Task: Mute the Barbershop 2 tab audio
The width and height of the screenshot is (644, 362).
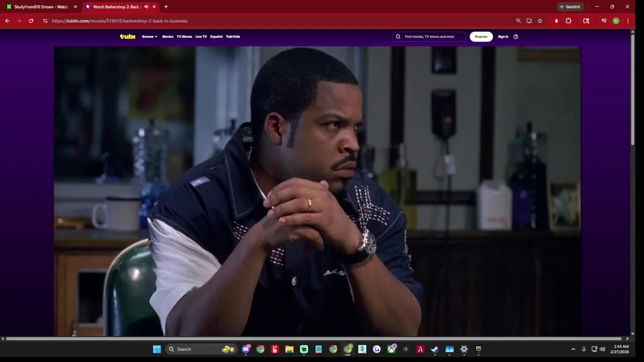Action: point(146,7)
